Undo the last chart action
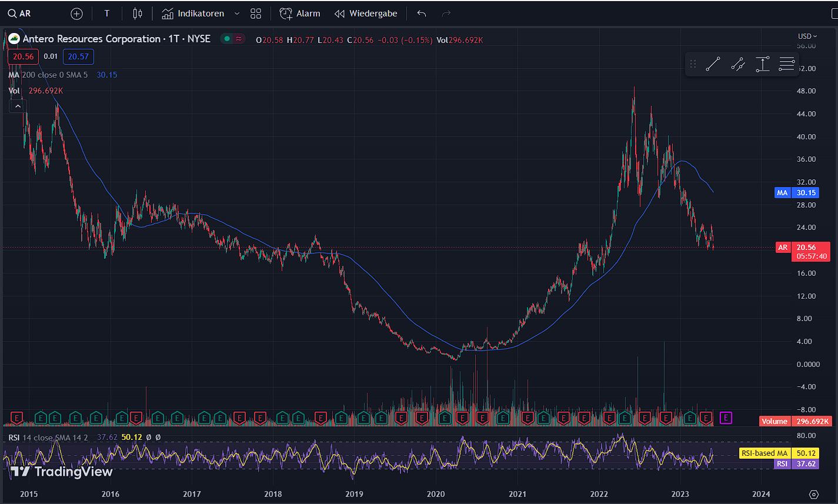 pos(421,14)
